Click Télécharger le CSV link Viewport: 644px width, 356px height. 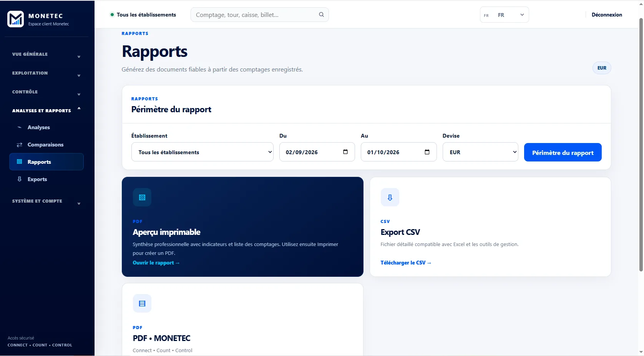(406, 263)
